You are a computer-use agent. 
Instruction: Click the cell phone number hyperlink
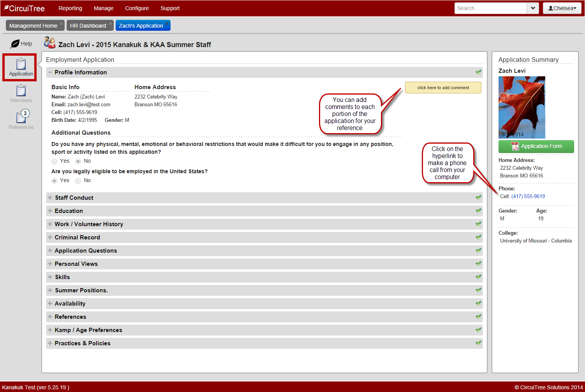[x=528, y=197]
